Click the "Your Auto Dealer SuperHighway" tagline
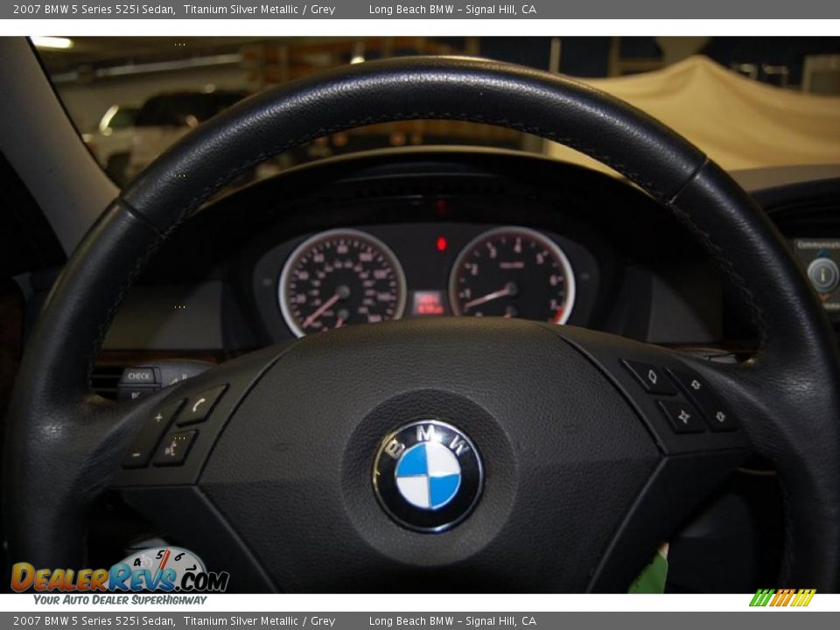The image size is (840, 630). click(120, 600)
